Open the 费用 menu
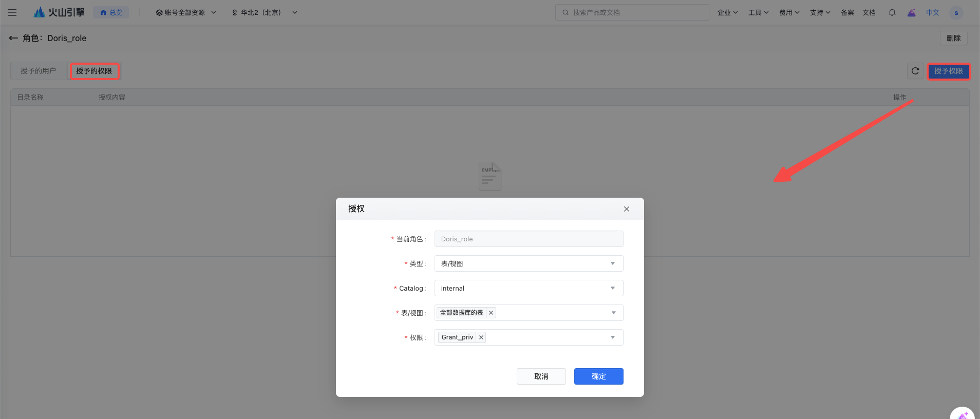This screenshot has height=419, width=980. 789,12
